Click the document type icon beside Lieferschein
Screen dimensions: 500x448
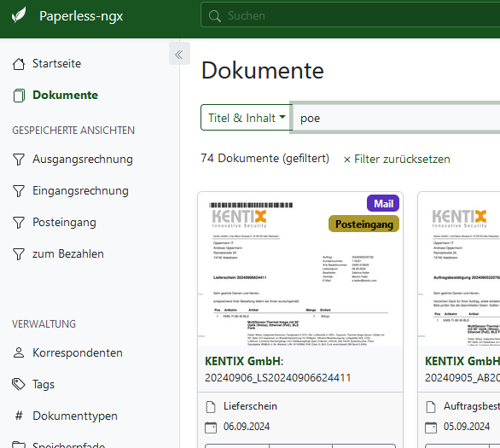[211, 407]
